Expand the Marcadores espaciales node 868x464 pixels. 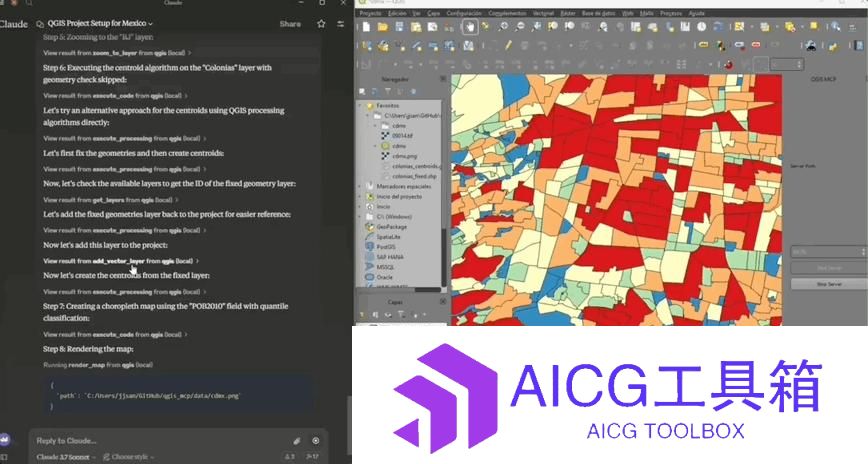pyautogui.click(x=360, y=187)
